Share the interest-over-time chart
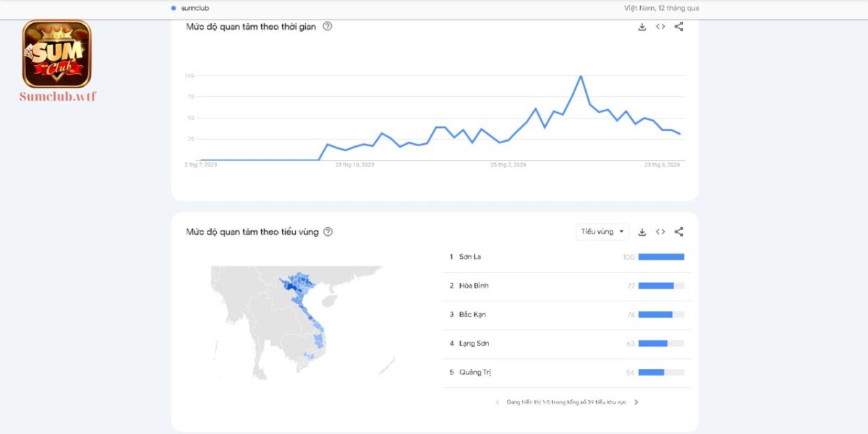Image resolution: width=868 pixels, height=434 pixels. (x=678, y=27)
